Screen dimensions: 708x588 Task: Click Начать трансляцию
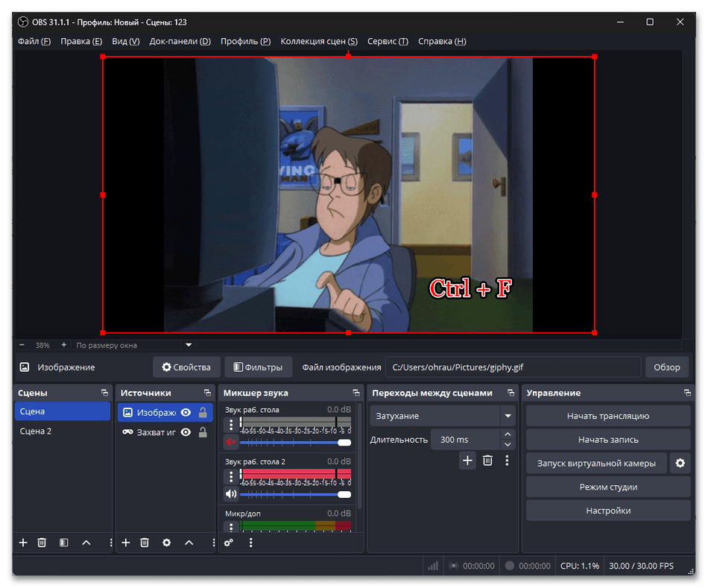(x=608, y=416)
